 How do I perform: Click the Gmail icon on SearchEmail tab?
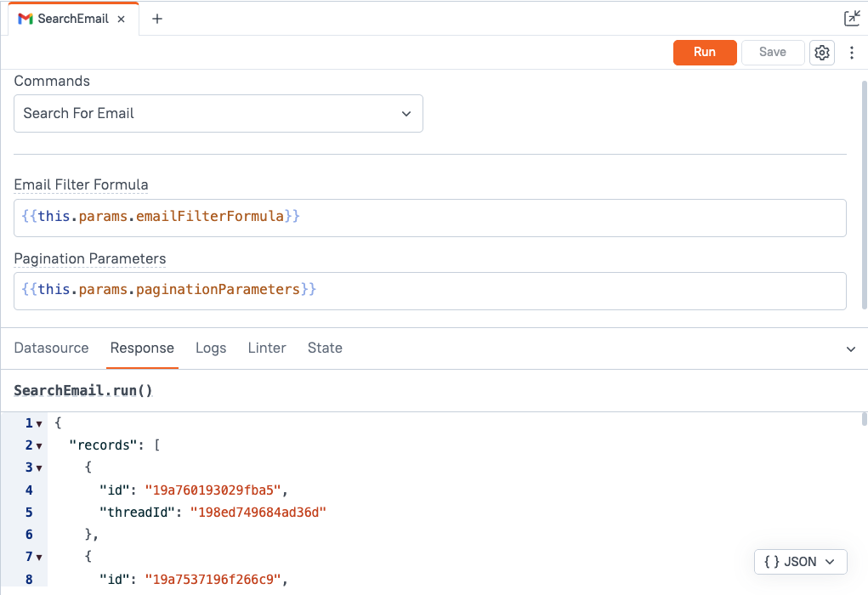pos(26,19)
